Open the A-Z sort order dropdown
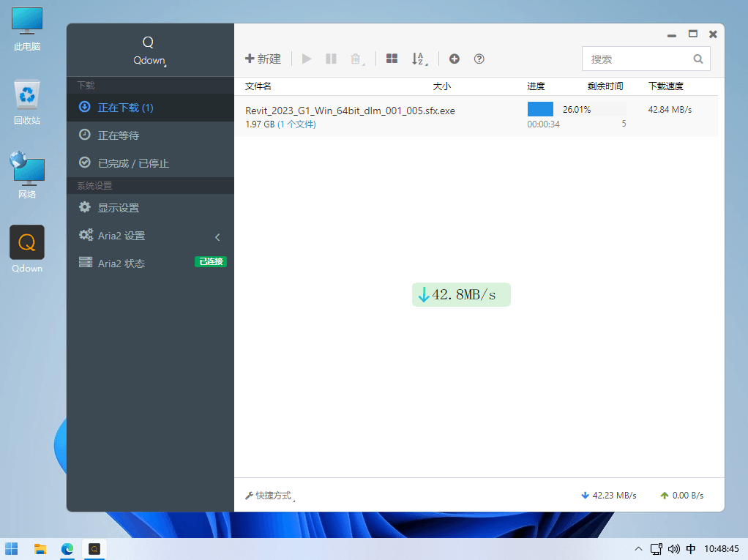This screenshot has height=560, width=748. 419,59
